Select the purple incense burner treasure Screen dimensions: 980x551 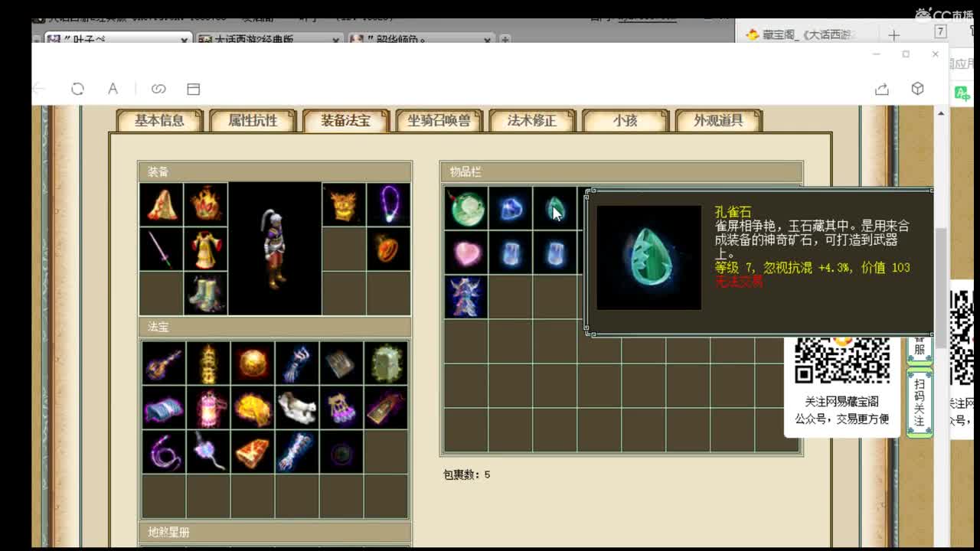[341, 408]
